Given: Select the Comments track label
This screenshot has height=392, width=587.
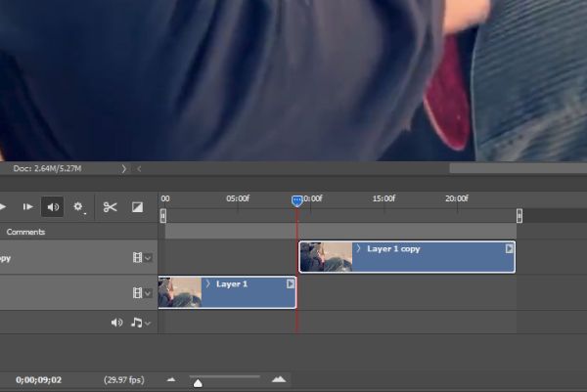Looking at the screenshot, I should [25, 232].
